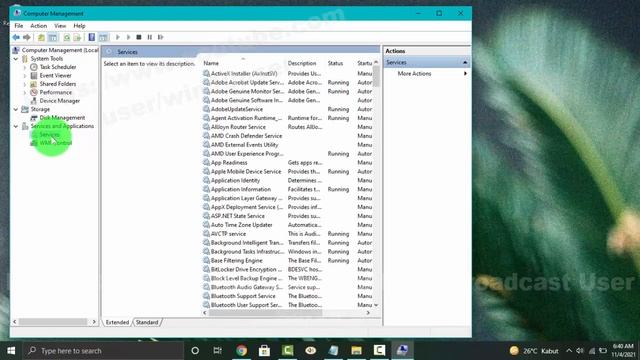
Task: Select Event Viewer in the tree
Action: 56,76
